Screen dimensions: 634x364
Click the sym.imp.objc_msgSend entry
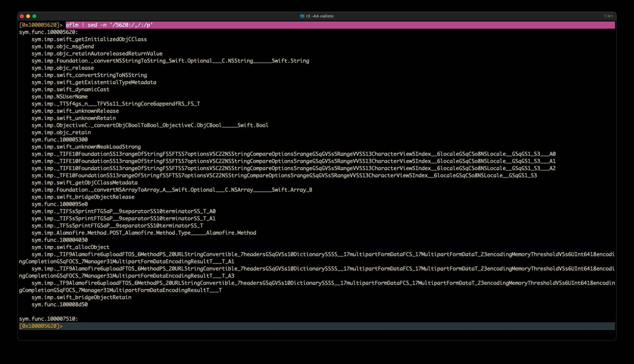[62, 47]
